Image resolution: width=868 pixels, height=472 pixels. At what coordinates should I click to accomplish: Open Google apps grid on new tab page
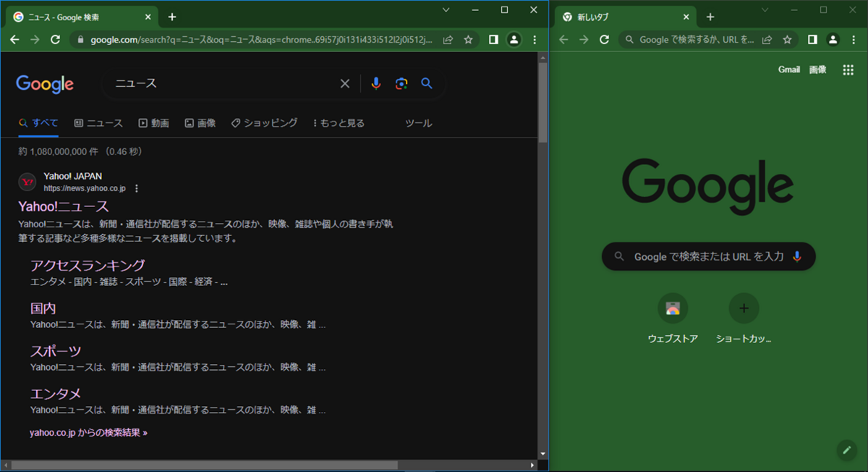click(848, 69)
